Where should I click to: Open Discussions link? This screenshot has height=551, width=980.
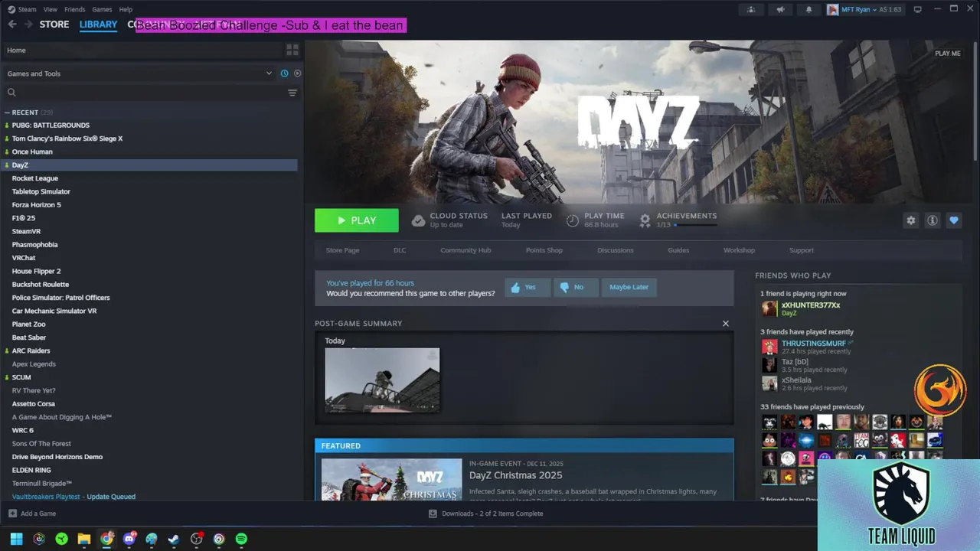point(616,250)
